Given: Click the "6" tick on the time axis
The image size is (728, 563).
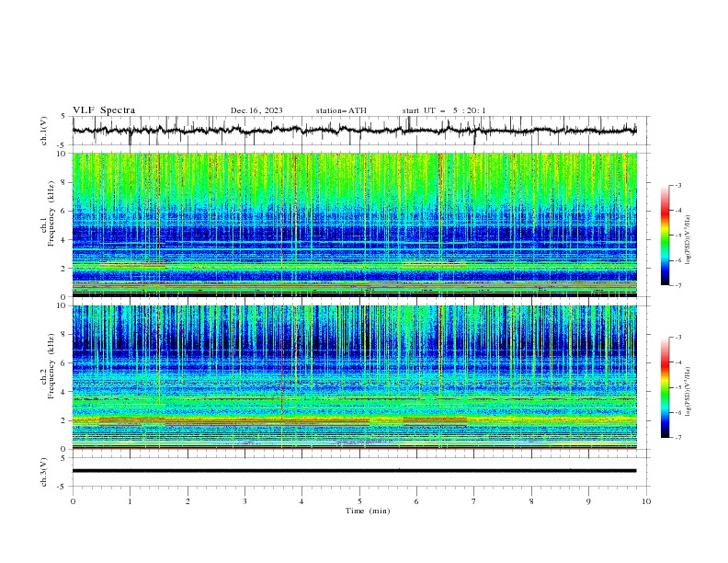Looking at the screenshot, I should pos(416,501).
